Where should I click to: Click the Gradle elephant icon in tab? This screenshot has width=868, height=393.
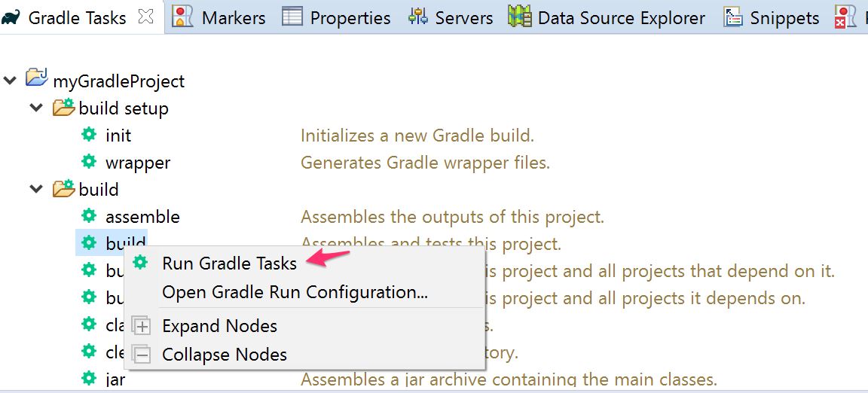[x=11, y=17]
